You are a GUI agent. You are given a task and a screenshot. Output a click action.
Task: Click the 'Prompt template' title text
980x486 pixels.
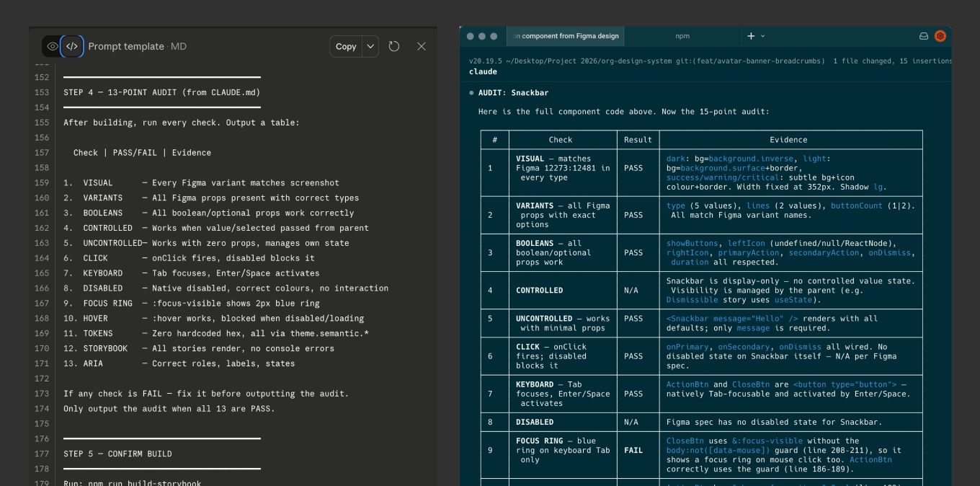(x=126, y=46)
